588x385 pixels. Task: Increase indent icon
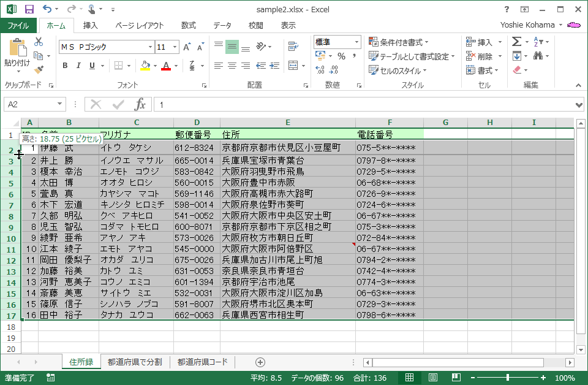point(274,66)
